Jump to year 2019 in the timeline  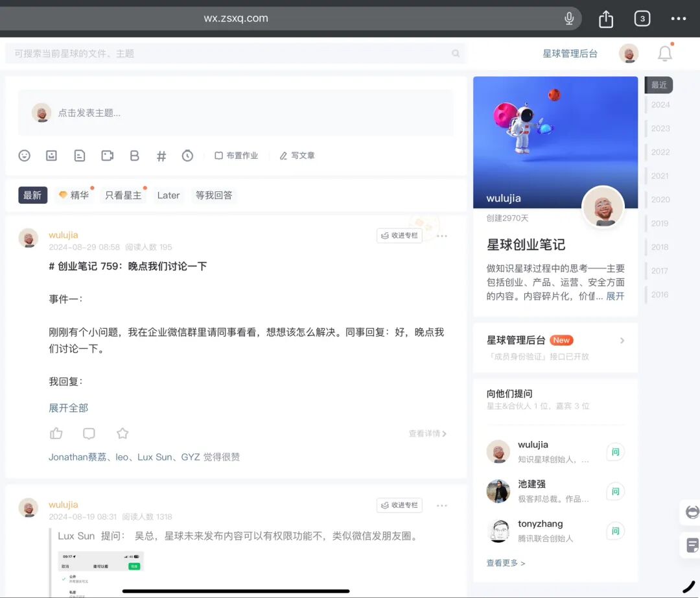coord(660,223)
